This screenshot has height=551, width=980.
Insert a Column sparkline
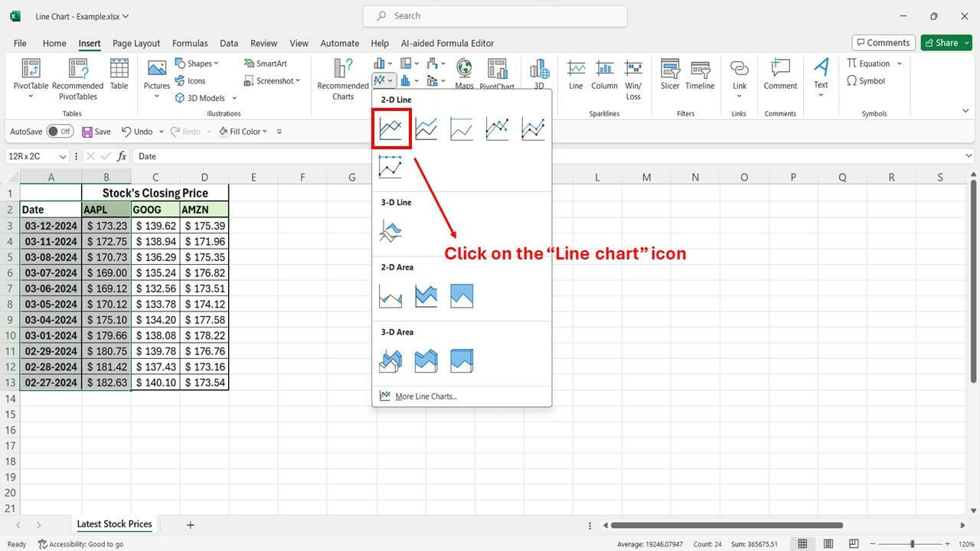(604, 75)
